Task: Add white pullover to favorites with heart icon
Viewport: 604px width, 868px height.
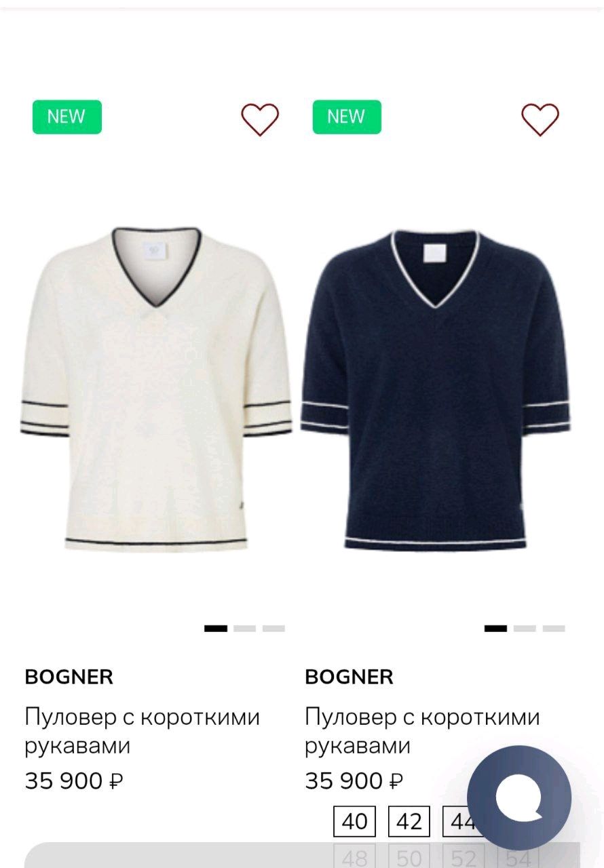Action: point(260,119)
